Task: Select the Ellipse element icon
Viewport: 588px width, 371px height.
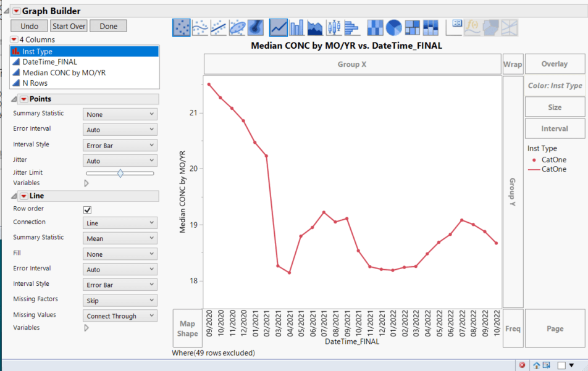Action: 237,28
